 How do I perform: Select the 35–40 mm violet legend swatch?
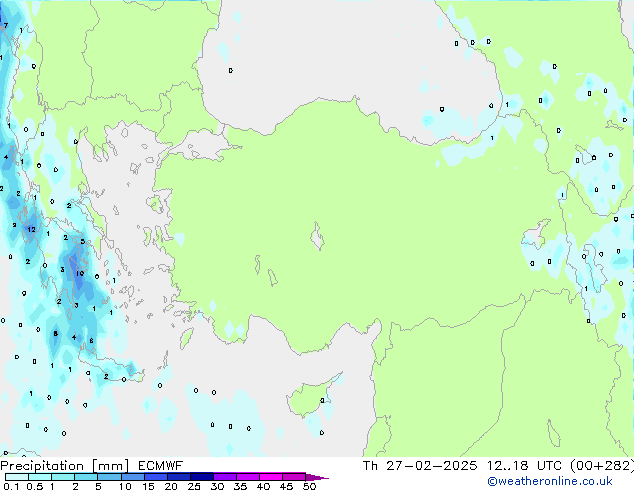point(248,477)
